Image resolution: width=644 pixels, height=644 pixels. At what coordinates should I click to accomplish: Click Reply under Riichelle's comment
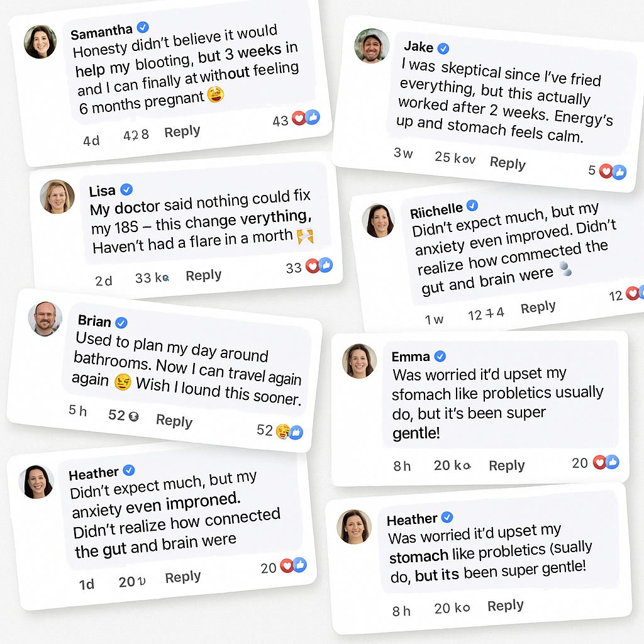coord(538,308)
